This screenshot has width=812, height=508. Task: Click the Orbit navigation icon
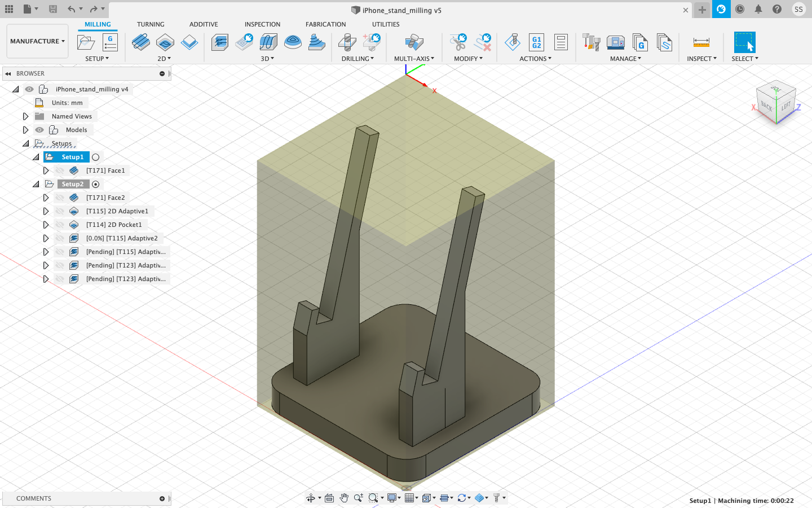click(x=311, y=498)
